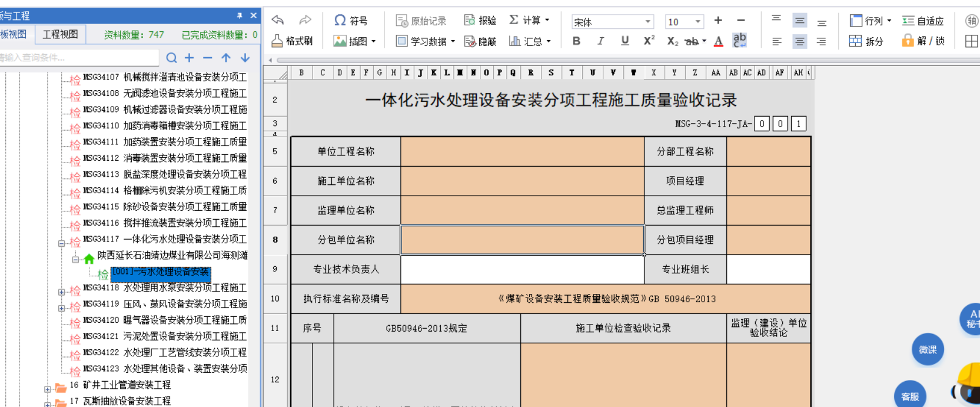Viewport: 980px width, 407px height.
Task: Click the search magnifier in tree panel
Action: 171,58
